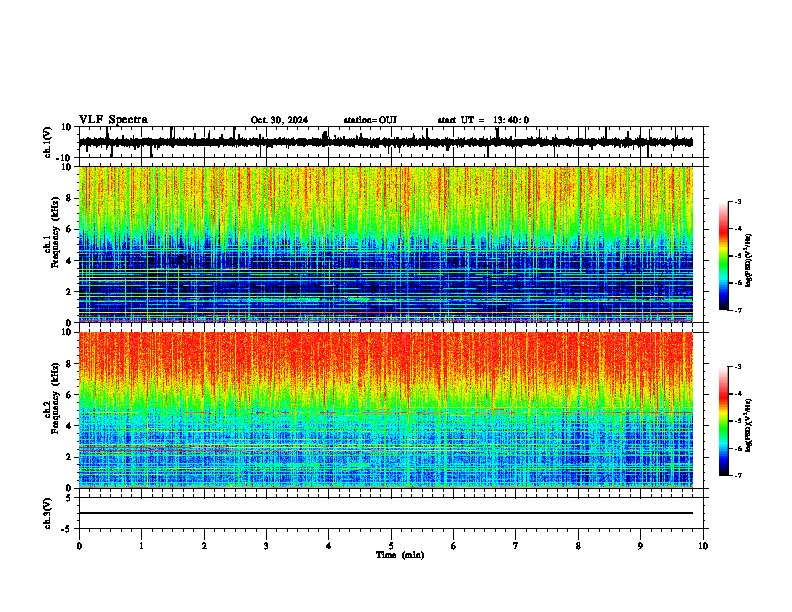Click time axis tick label "3"
This screenshot has width=792, height=612.
(x=266, y=546)
